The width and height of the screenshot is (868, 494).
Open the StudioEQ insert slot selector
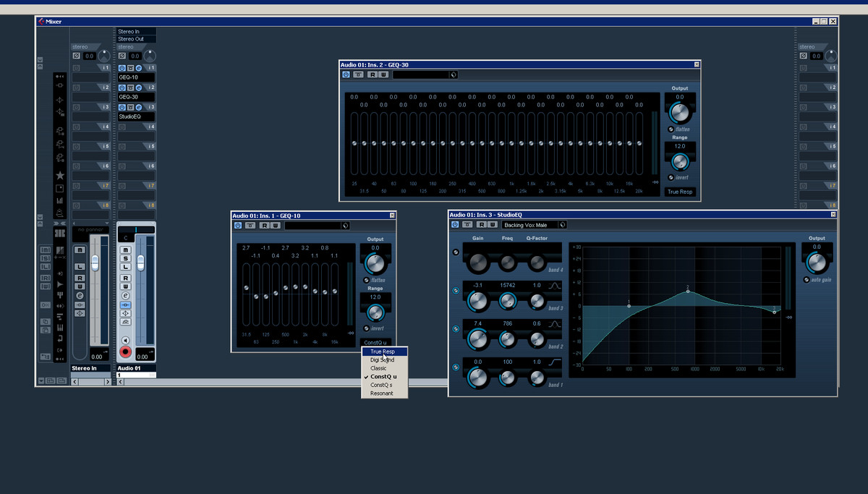(137, 116)
